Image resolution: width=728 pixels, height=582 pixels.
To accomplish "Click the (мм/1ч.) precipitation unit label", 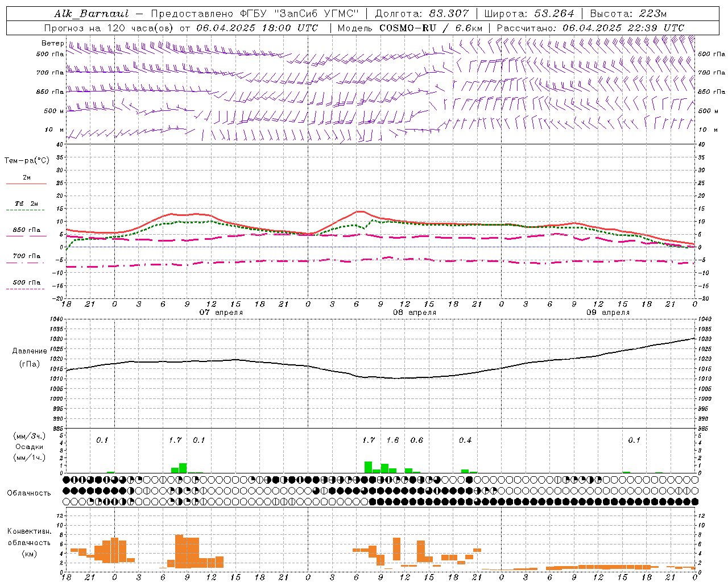I will coord(30,458).
